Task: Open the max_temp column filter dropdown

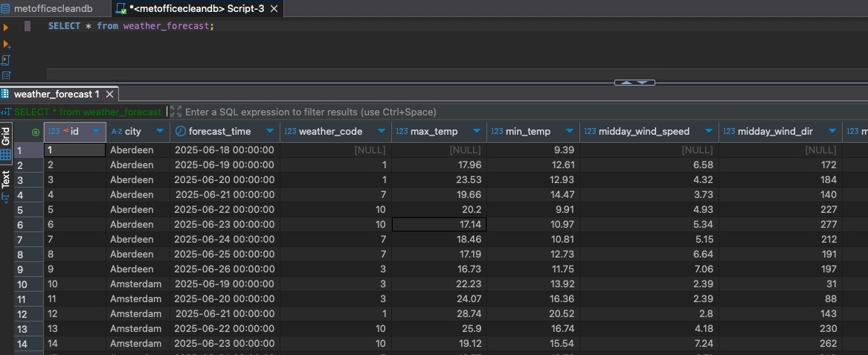Action: pos(477,131)
